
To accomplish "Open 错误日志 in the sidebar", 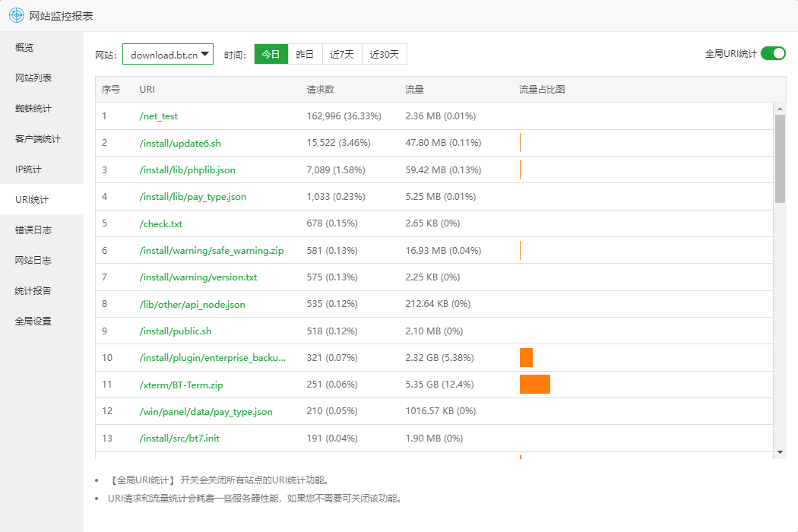I will (x=42, y=230).
